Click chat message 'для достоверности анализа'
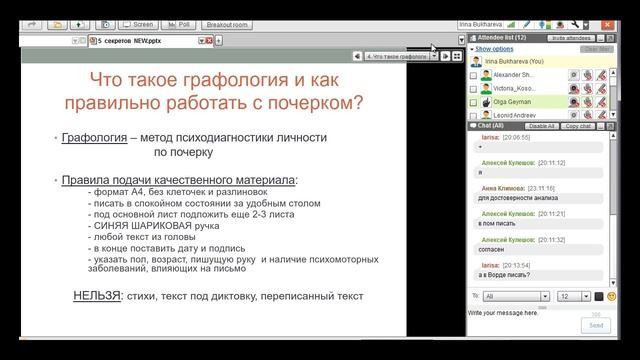The width and height of the screenshot is (640, 360). tap(518, 198)
